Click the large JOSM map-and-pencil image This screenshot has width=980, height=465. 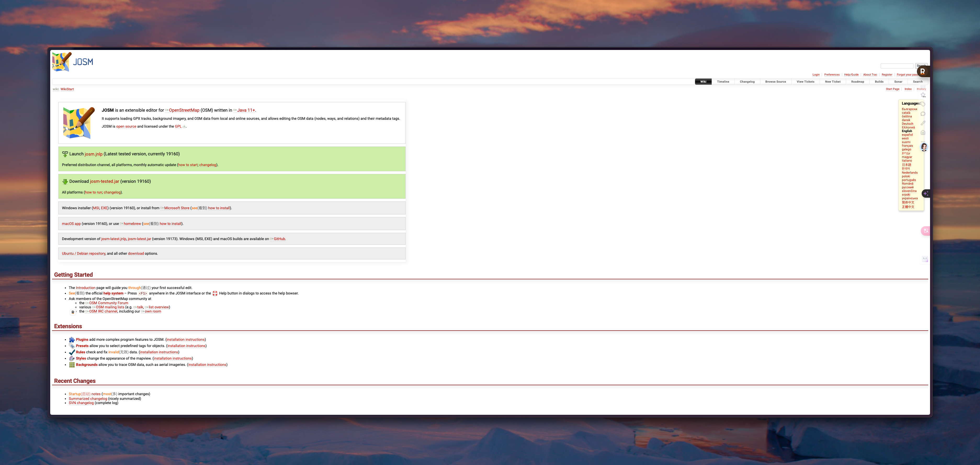click(79, 123)
